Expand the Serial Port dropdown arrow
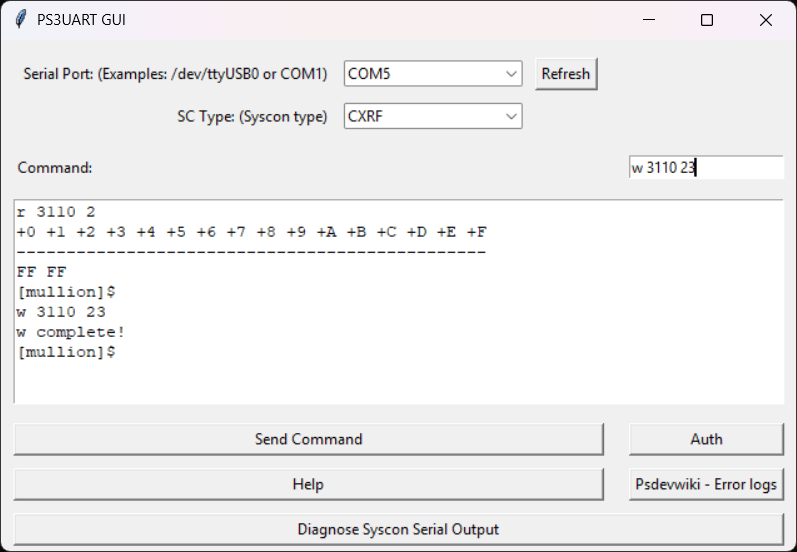 512,74
